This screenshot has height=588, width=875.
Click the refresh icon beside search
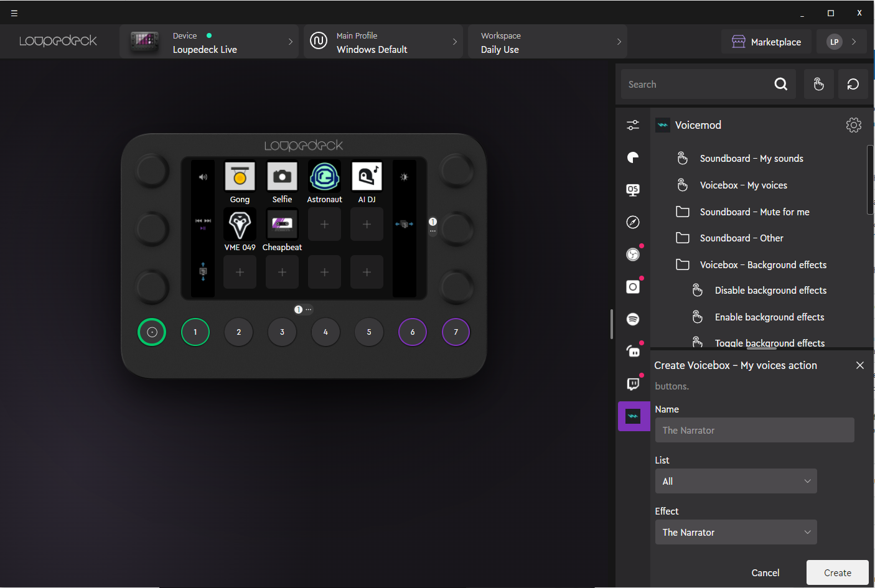tap(853, 84)
